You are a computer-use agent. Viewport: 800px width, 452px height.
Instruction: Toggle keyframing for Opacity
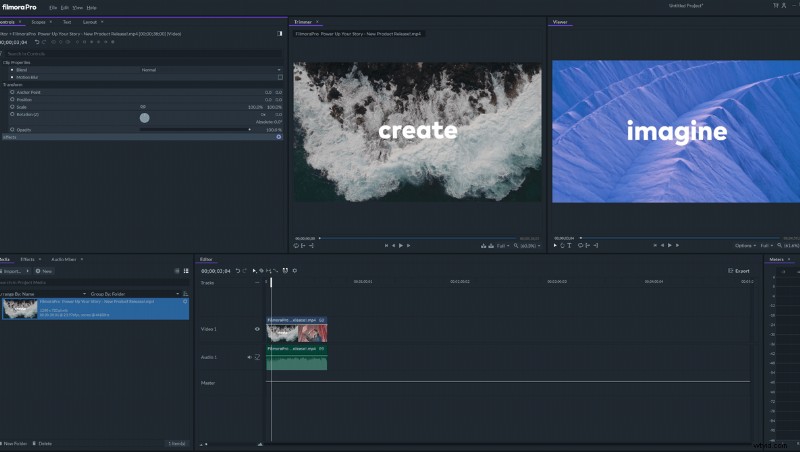point(12,130)
